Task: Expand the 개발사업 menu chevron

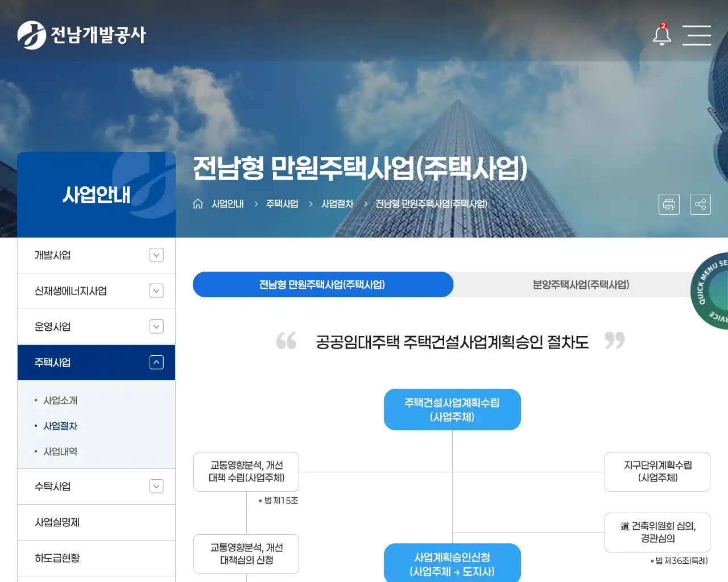Action: click(x=156, y=255)
